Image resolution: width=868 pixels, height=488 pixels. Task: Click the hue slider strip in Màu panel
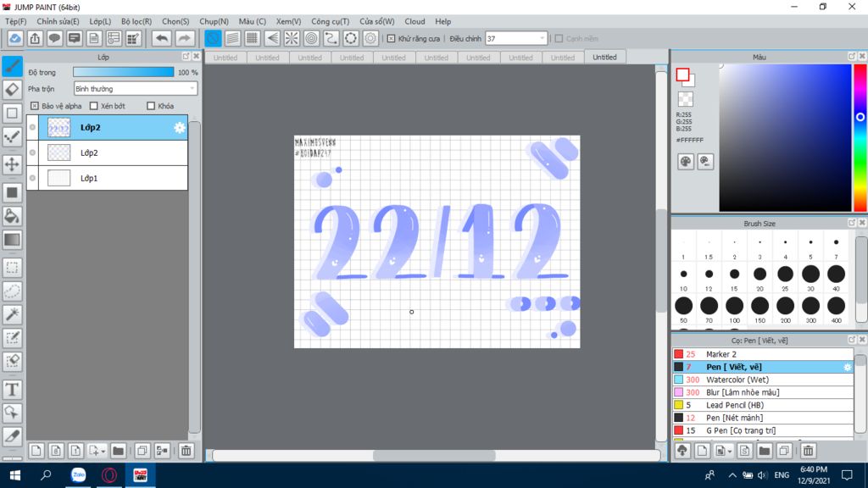[860, 138]
